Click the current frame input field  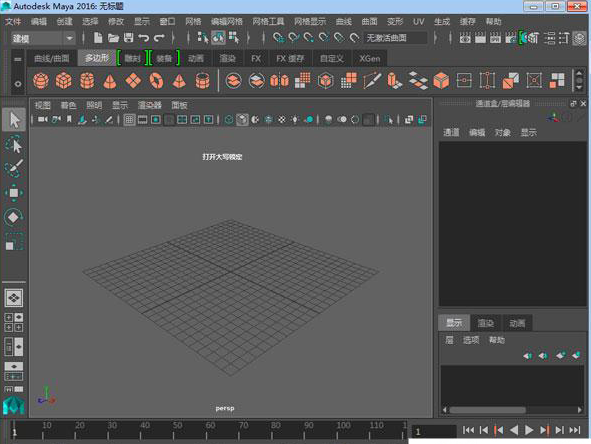434,431
